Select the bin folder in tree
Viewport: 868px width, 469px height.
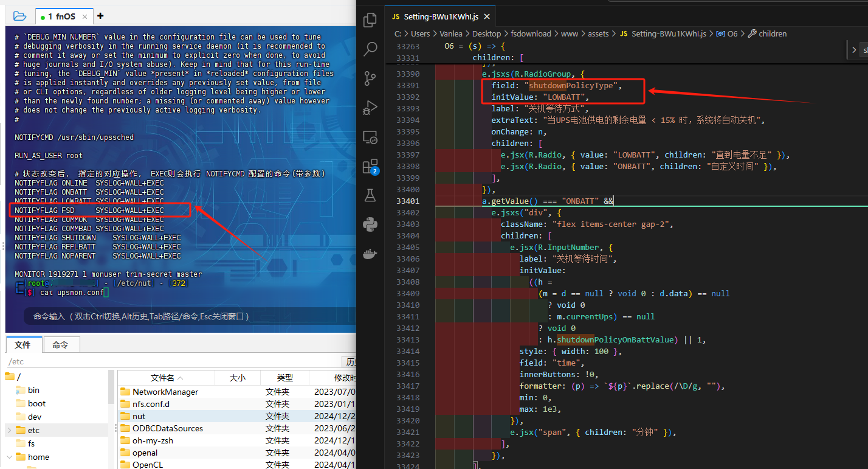coord(27,390)
